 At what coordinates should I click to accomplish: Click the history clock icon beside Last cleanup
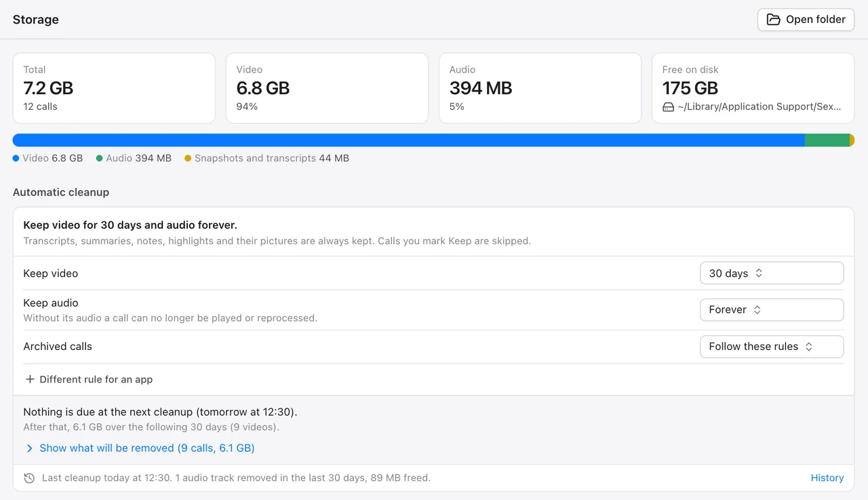(x=29, y=478)
